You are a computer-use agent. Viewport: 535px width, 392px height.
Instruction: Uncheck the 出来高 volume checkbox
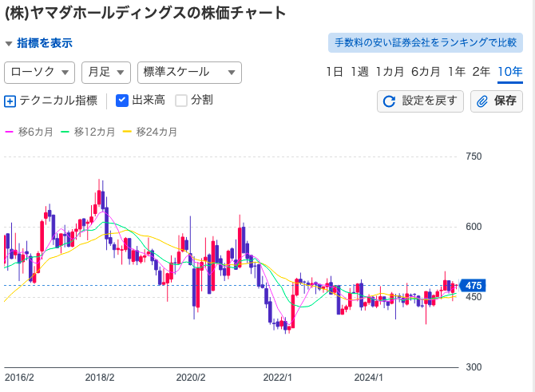[x=122, y=101]
